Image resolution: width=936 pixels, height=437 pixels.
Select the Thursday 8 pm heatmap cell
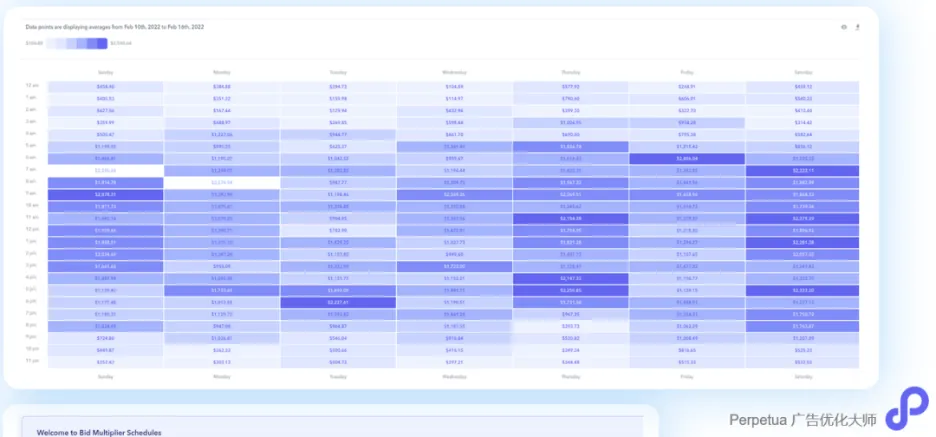(x=570, y=327)
